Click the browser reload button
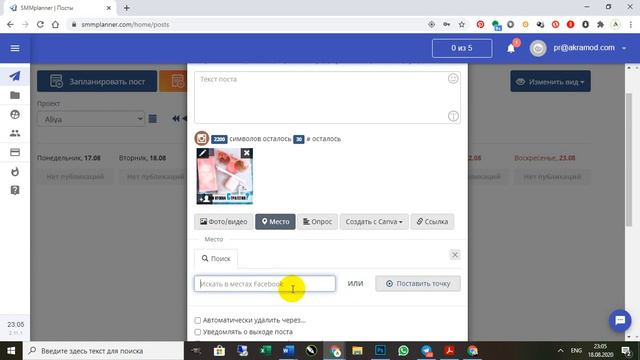Image resolution: width=640 pixels, height=360 pixels. coord(40,24)
